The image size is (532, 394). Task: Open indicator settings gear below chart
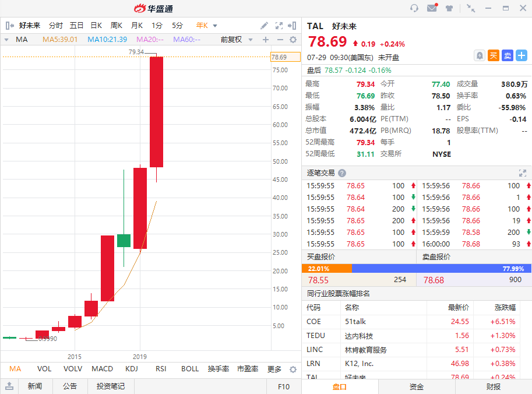click(x=293, y=369)
